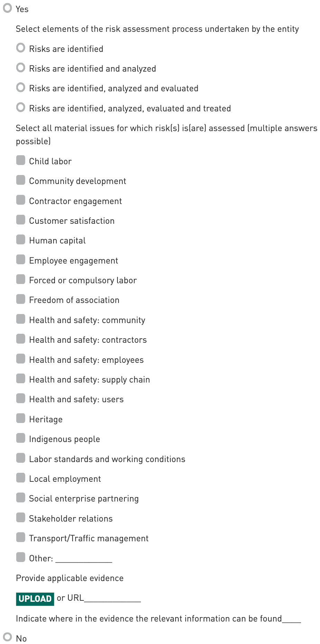Choose "Risks are identified" option

(x=21, y=48)
